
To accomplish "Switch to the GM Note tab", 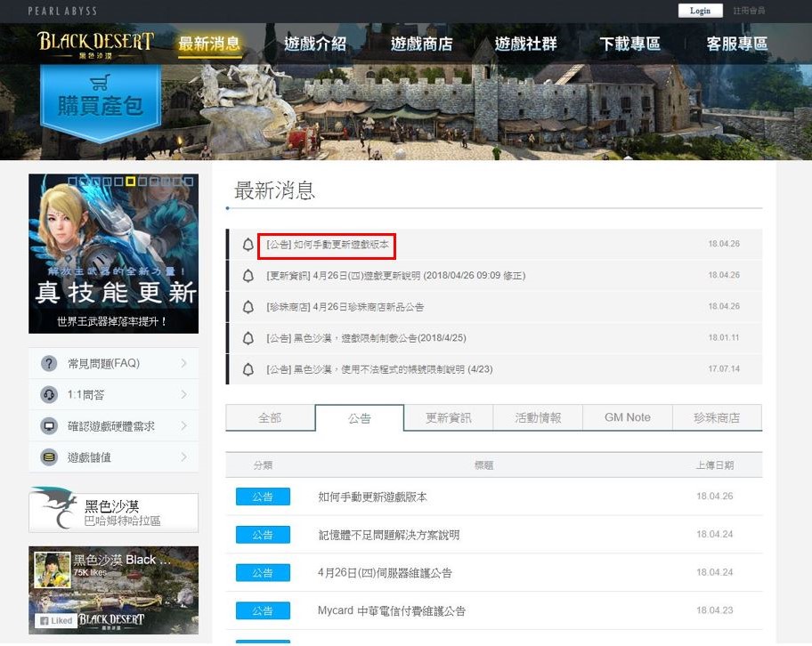I will tap(628, 417).
